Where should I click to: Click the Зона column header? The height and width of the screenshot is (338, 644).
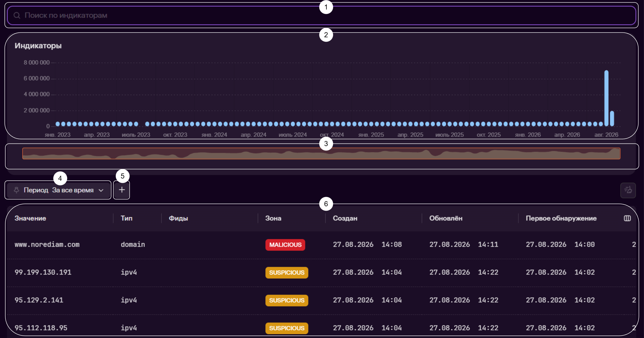coord(273,218)
